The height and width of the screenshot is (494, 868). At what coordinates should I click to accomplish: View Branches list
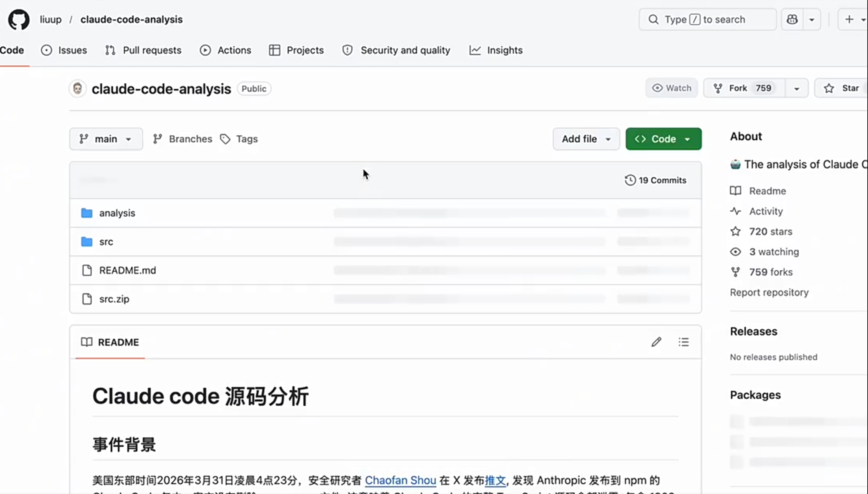[182, 139]
